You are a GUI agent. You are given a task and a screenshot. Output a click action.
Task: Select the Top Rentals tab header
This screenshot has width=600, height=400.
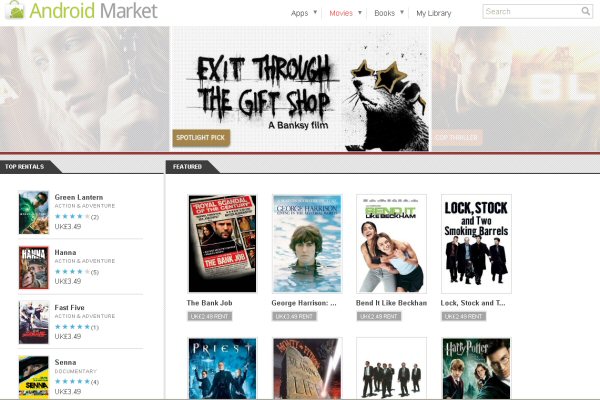click(24, 167)
